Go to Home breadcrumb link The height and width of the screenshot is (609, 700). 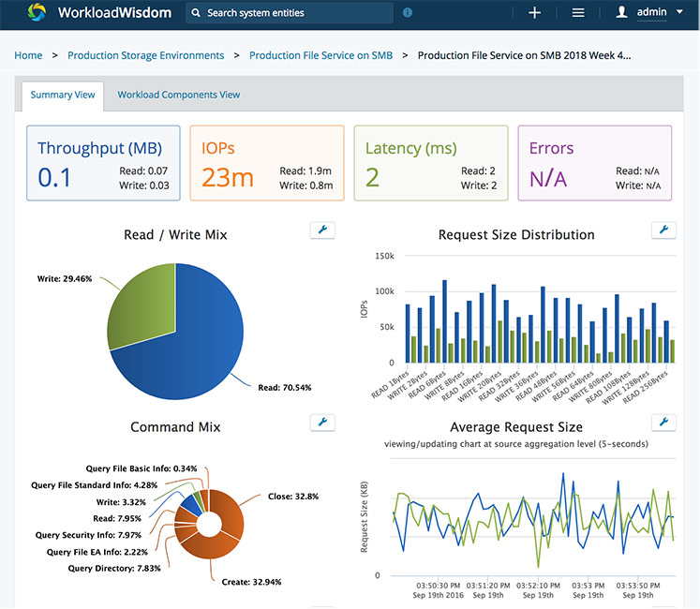[28, 55]
